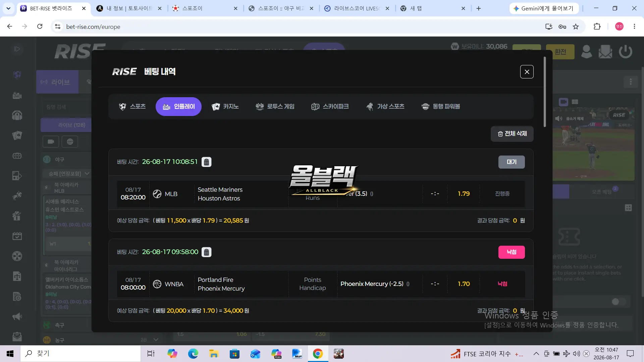644x362 pixels.
Task: Select the 스포츠 tab in betting history
Action: tap(132, 107)
